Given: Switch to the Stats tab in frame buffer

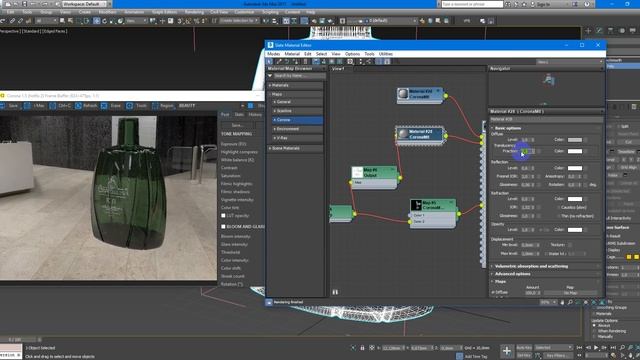Looking at the screenshot, I should pyautogui.click(x=239, y=115).
